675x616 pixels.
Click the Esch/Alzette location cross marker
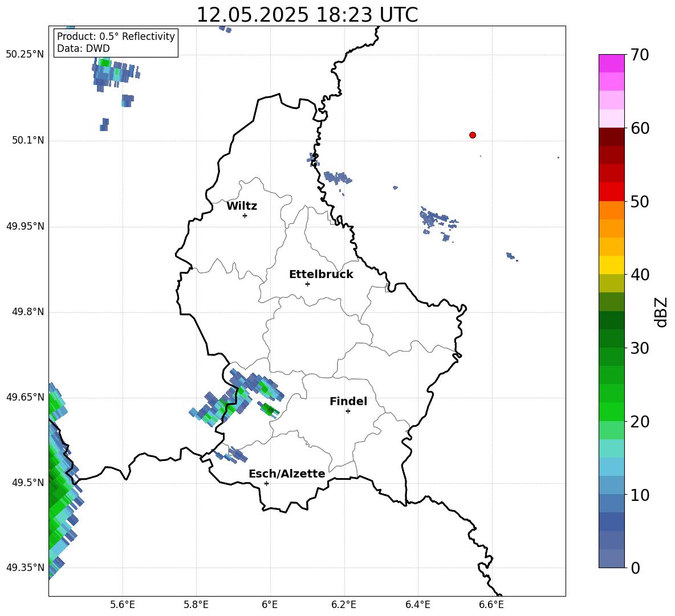(266, 483)
